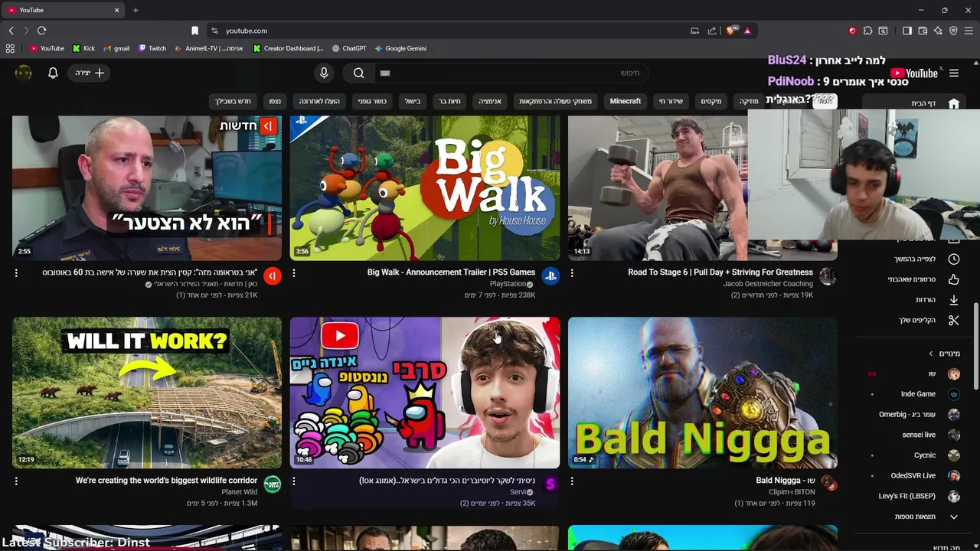
Task: Open a new browser tab
Action: [136, 10]
